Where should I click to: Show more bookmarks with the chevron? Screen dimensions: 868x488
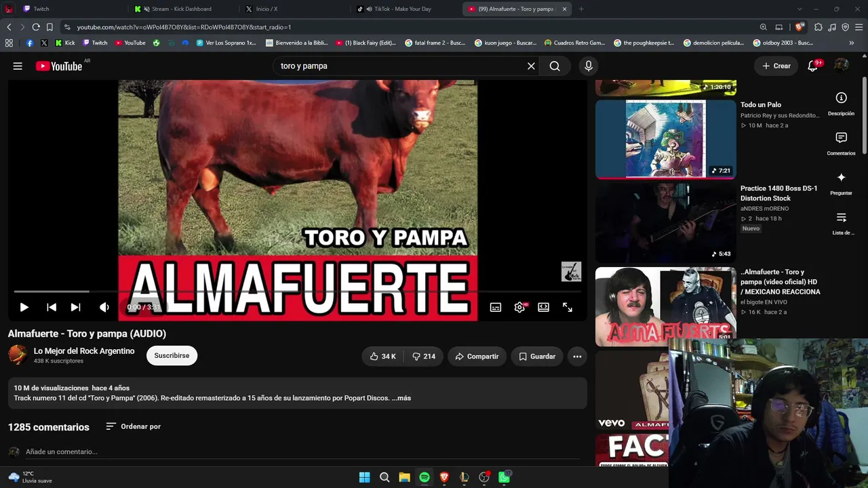(x=851, y=43)
